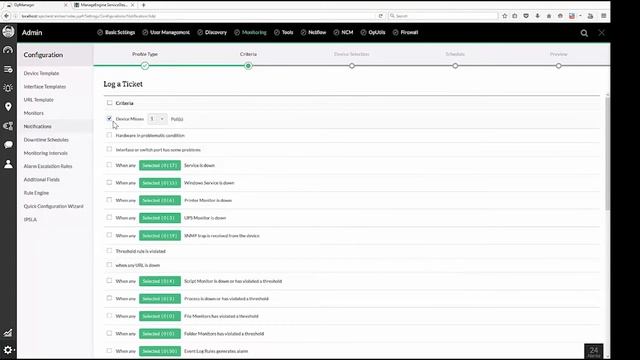Open the User Management menu
Viewport: 640px width, 360px height.
166,32
